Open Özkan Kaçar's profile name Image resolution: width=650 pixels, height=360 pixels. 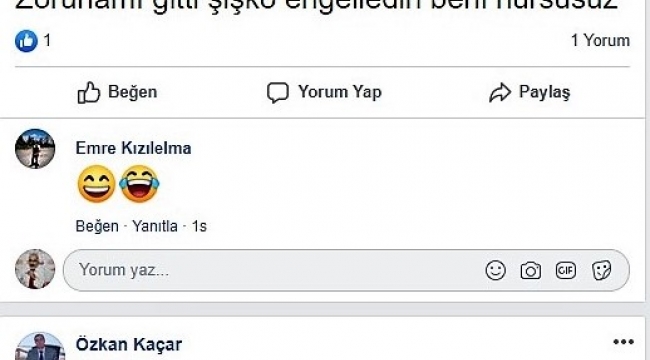point(129,344)
